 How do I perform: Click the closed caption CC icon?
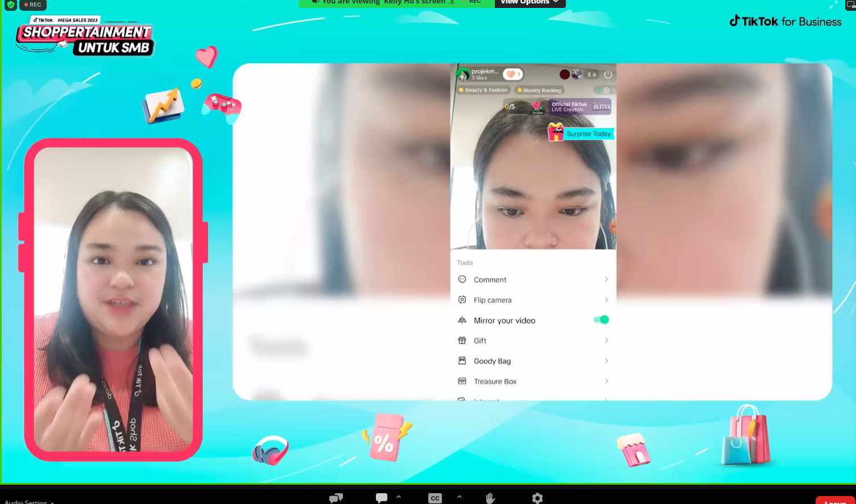point(435,498)
